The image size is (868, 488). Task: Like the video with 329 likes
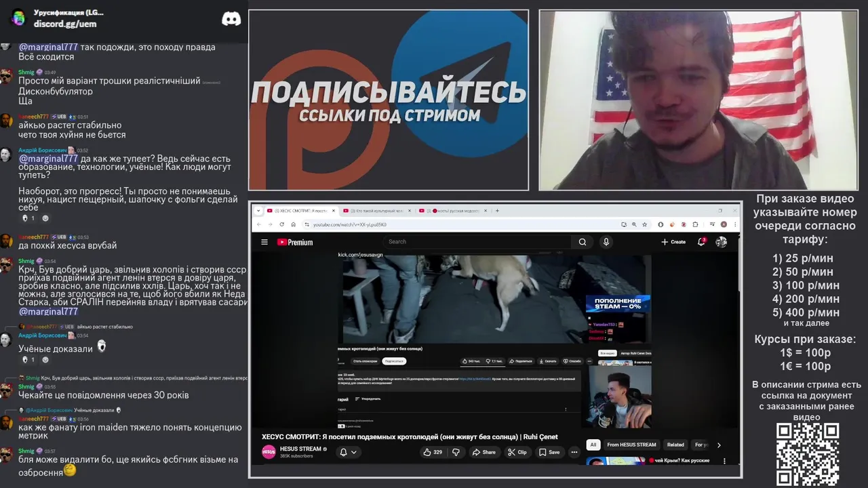point(433,452)
